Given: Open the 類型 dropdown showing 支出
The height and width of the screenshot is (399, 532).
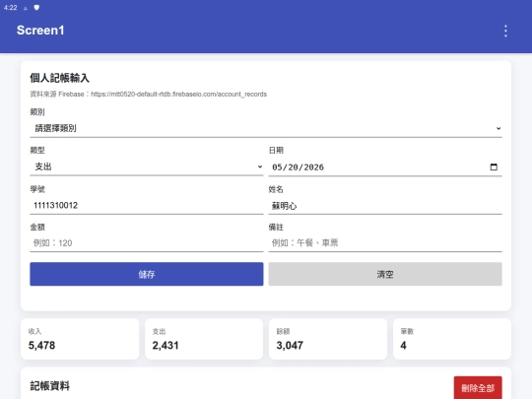Looking at the screenshot, I should (x=146, y=166).
